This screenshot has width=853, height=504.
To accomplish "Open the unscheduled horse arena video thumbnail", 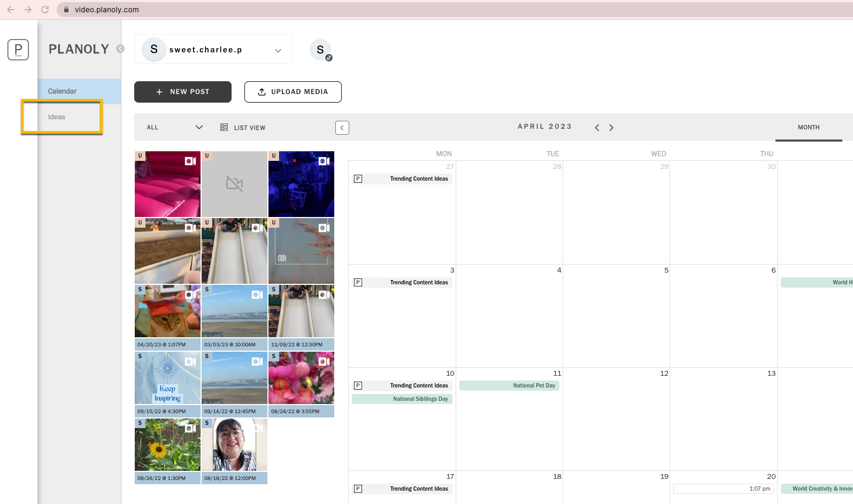I will click(167, 251).
